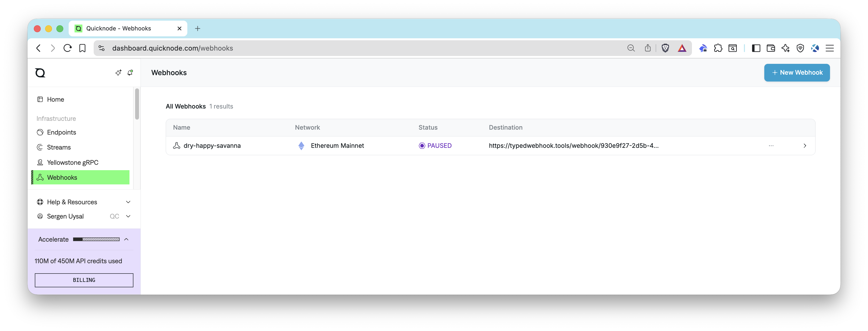Image resolution: width=868 pixels, height=331 pixels.
Task: Create a New Webhook
Action: tap(797, 72)
